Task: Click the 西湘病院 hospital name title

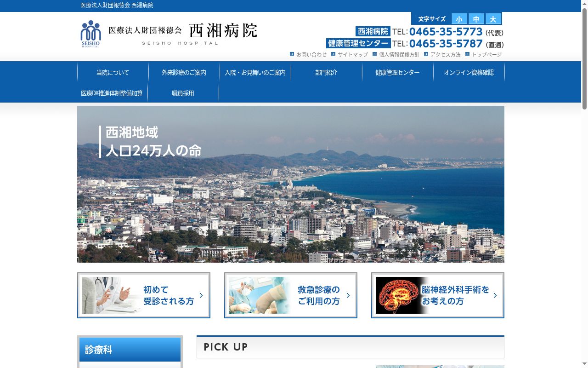Action: [223, 30]
